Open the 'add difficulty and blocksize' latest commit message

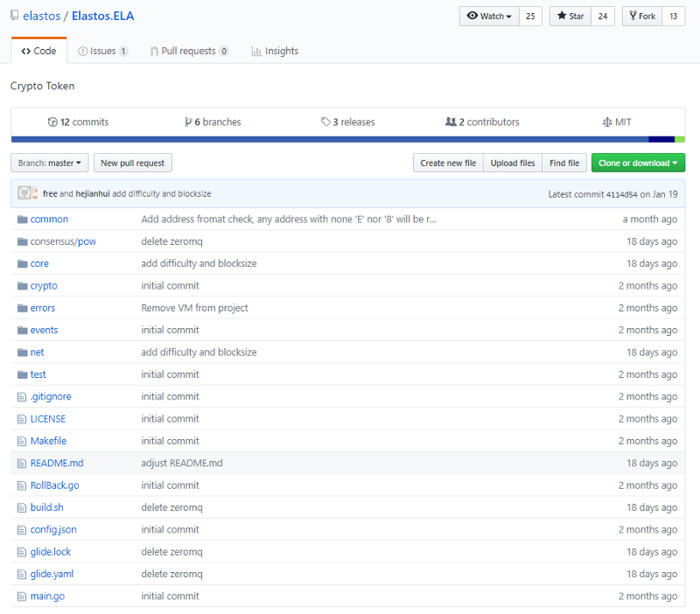pyautogui.click(x=162, y=193)
